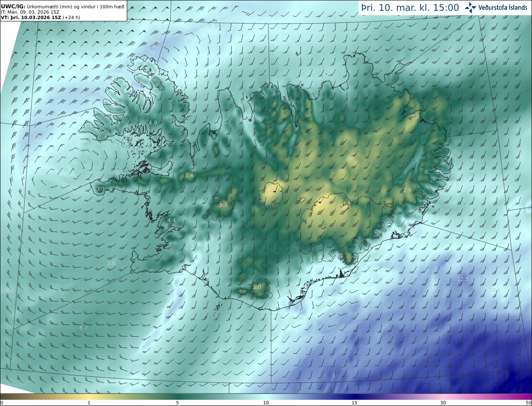This screenshot has width=532, height=406.
Task: Click the '30' tick on the color scale
Action: pos(443,403)
